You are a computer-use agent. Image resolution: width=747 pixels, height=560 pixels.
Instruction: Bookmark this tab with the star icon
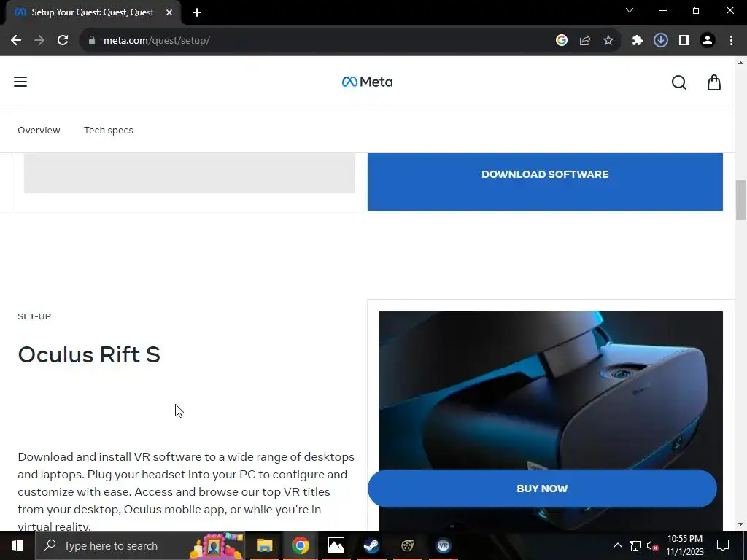pos(608,41)
